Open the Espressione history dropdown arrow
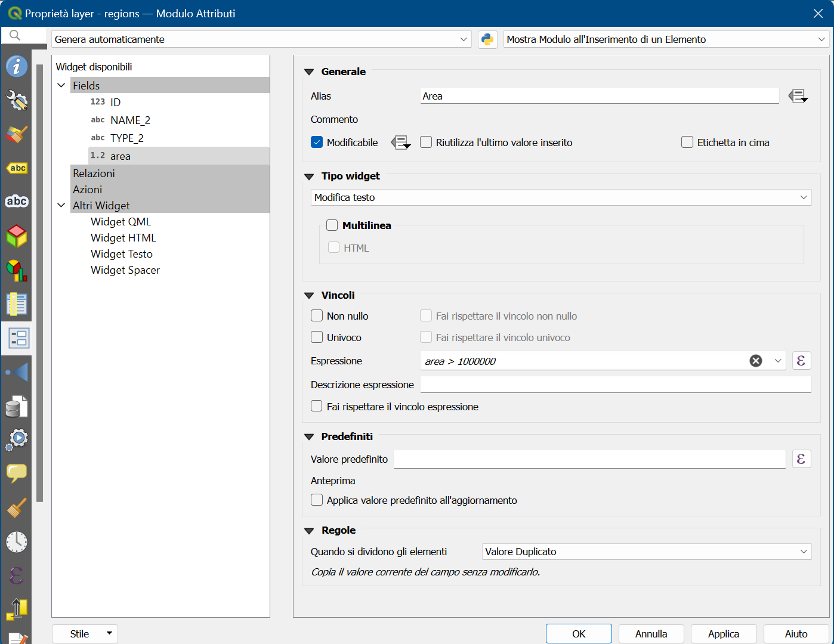The width and height of the screenshot is (834, 644). pyautogui.click(x=778, y=361)
